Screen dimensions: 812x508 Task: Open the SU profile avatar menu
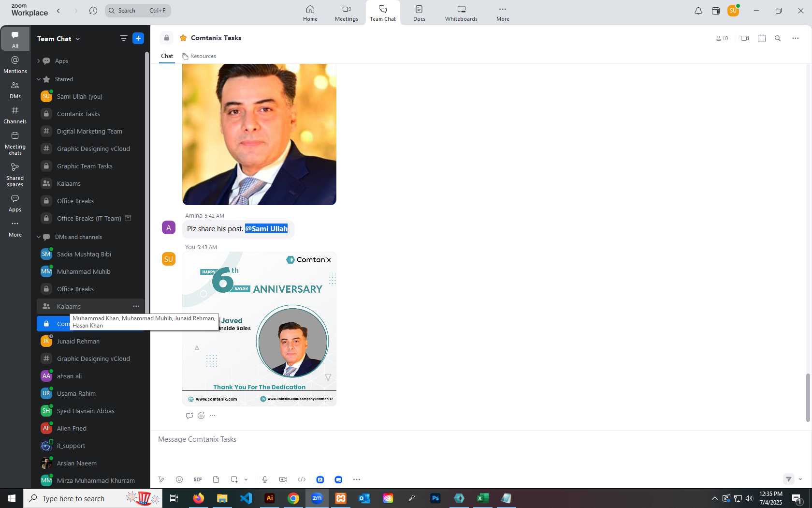(x=733, y=10)
